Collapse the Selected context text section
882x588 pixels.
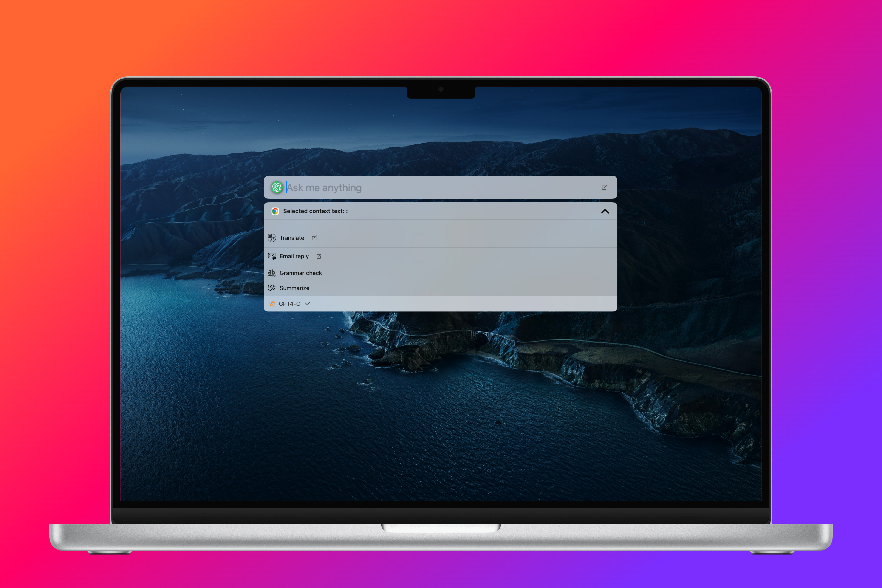click(605, 211)
